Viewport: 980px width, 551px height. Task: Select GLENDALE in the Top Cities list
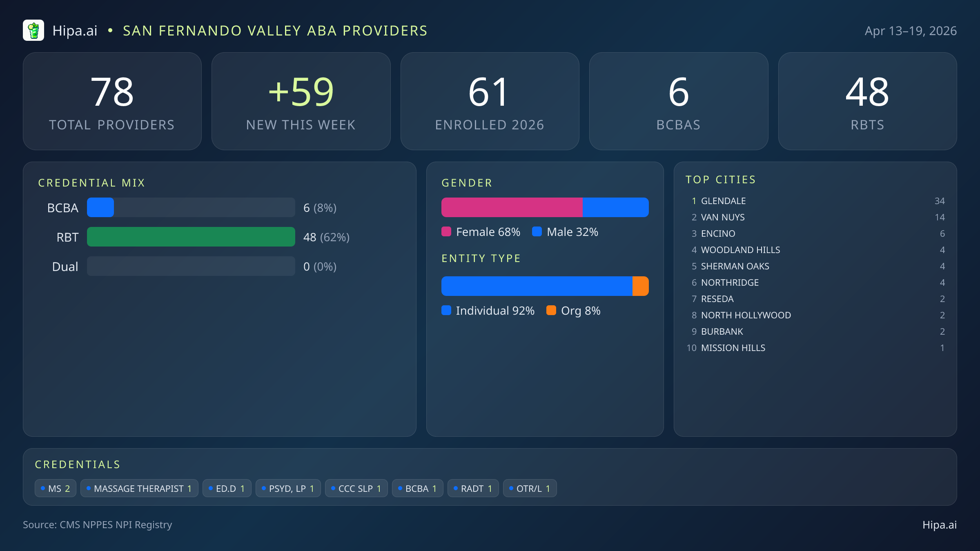pos(723,201)
